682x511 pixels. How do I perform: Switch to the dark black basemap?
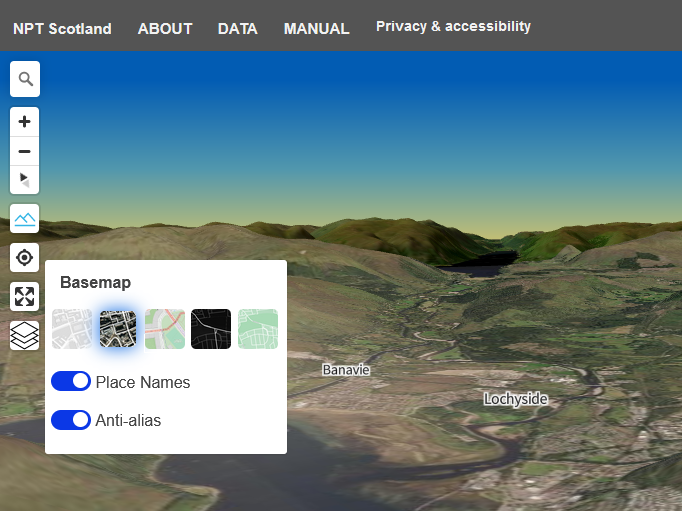211,329
